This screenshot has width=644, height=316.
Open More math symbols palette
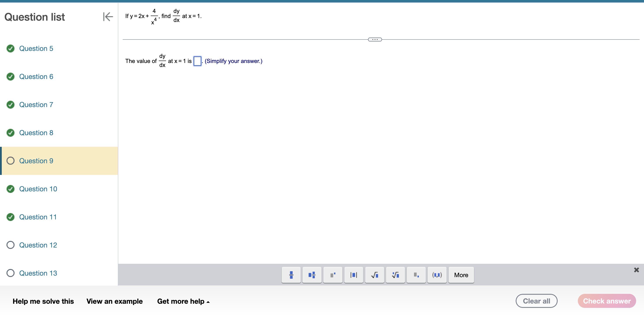[461, 275]
